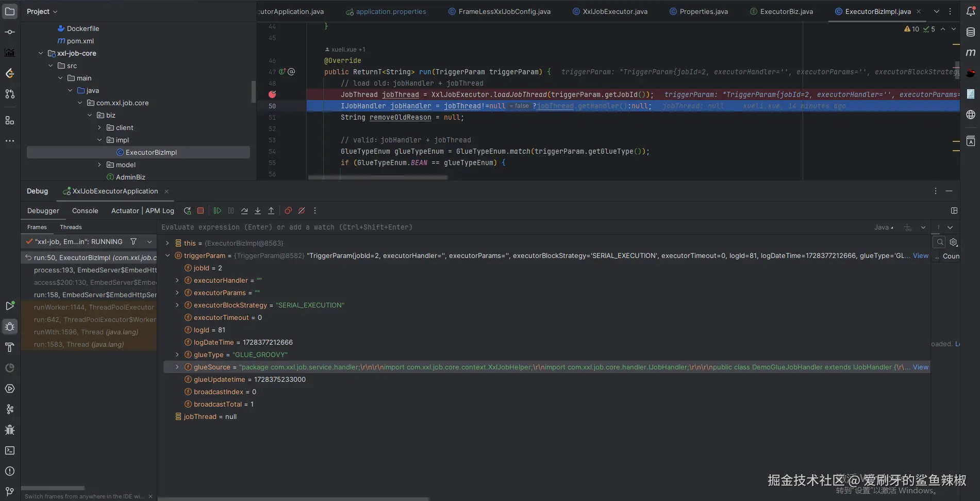Go to next highlighted problem arrow
This screenshot has height=501, width=980.
coord(954,29)
